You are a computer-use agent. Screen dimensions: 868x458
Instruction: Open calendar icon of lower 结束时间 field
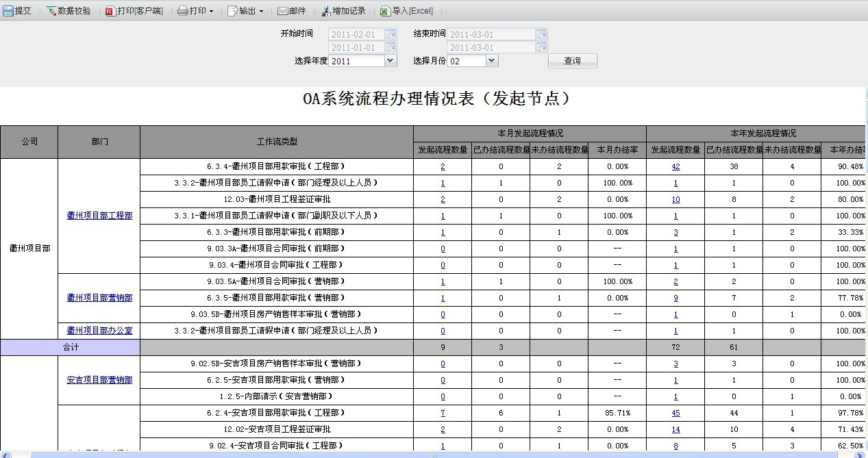541,47
